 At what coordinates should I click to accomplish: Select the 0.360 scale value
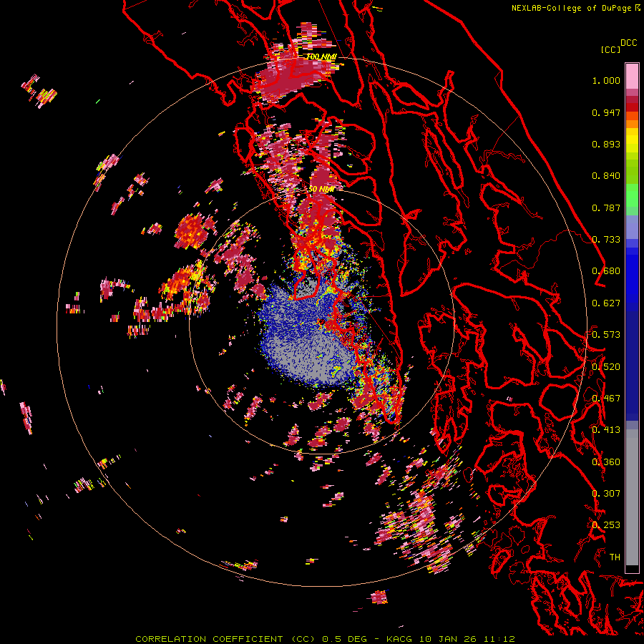pyautogui.click(x=606, y=462)
